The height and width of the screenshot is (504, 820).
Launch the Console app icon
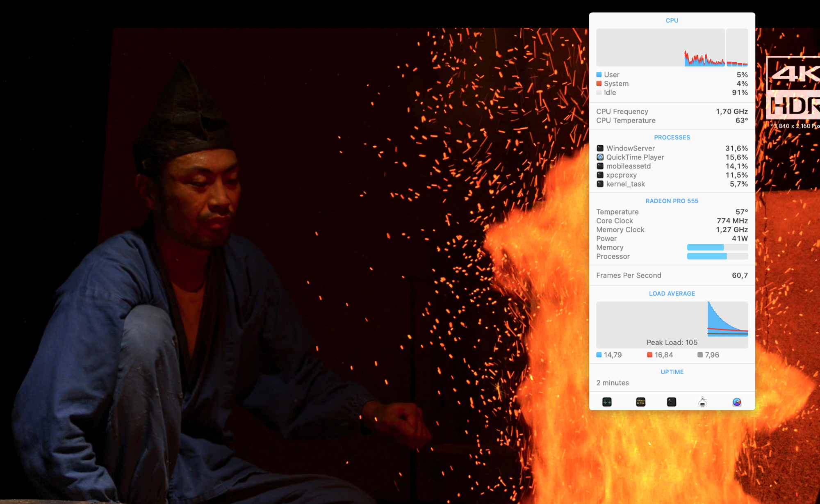click(x=640, y=402)
